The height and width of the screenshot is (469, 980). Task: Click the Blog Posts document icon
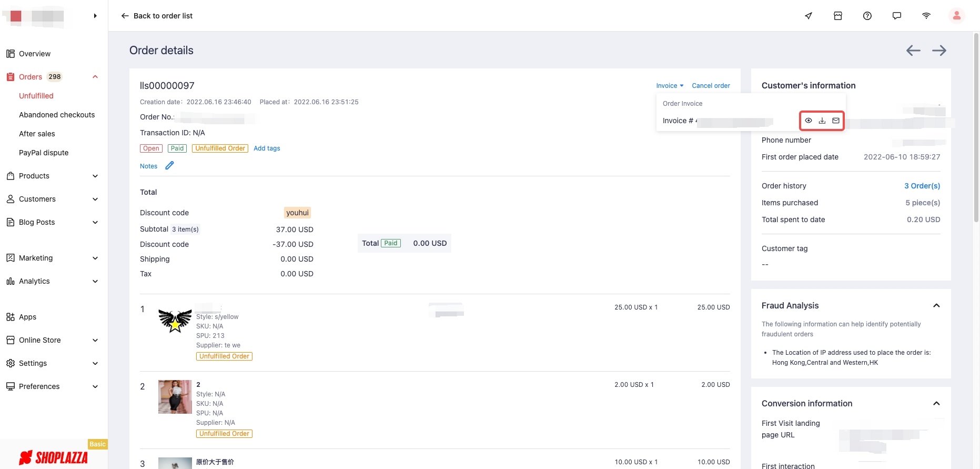tap(11, 222)
